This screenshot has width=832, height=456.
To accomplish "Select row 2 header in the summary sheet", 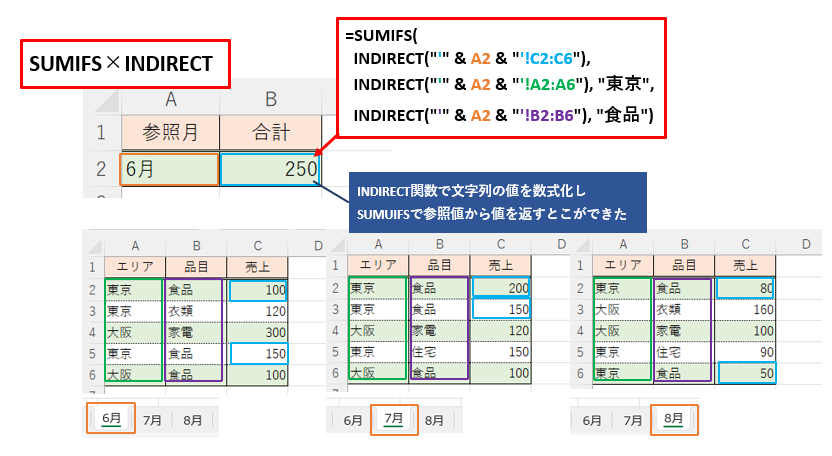I will point(102,169).
